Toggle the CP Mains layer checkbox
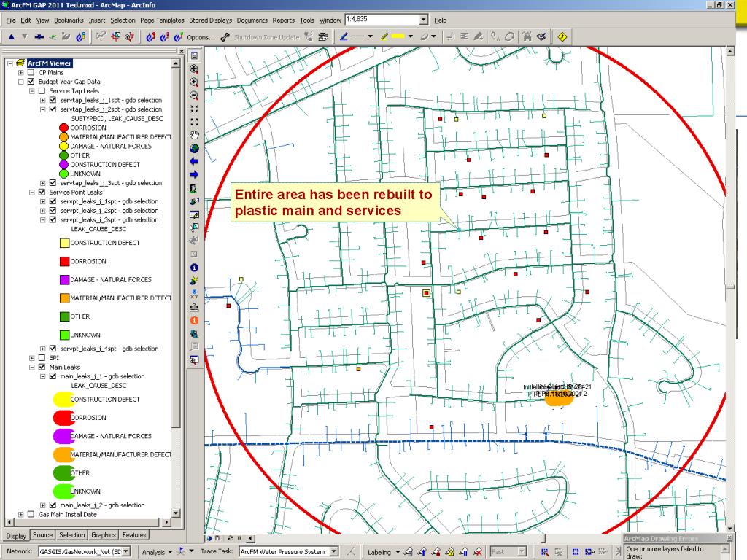Screen dimensions: 747x560 click(x=31, y=72)
